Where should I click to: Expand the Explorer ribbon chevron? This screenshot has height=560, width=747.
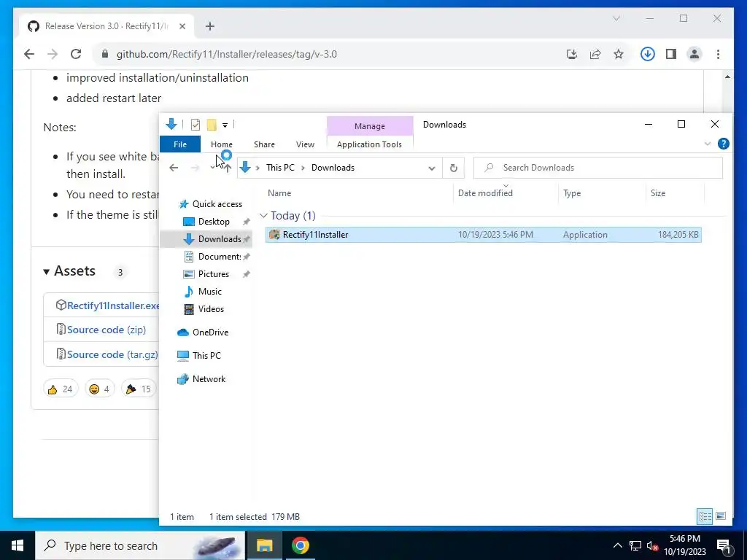pos(708,144)
